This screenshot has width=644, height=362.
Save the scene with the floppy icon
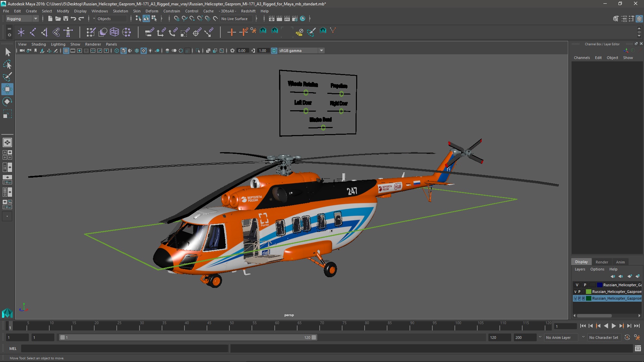coord(66,18)
